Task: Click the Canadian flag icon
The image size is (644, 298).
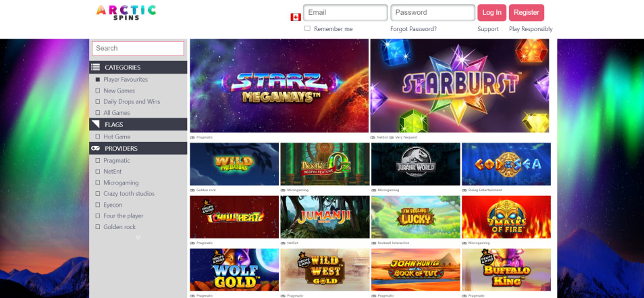Action: point(296,17)
